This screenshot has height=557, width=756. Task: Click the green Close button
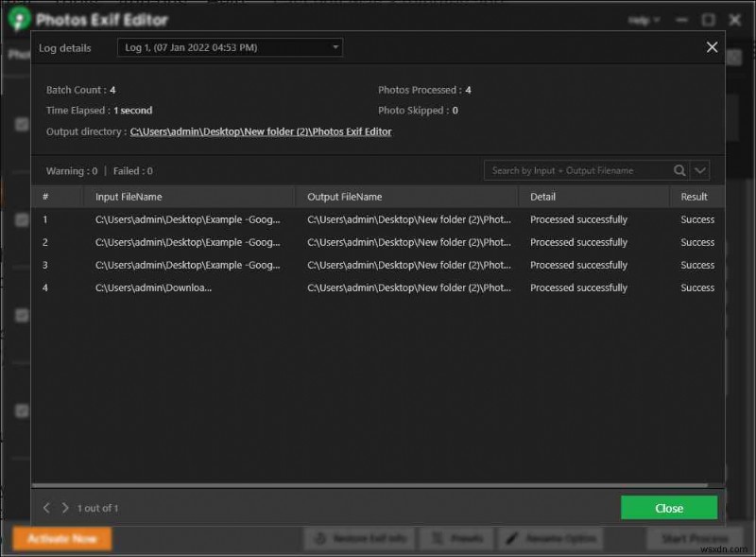pos(669,508)
